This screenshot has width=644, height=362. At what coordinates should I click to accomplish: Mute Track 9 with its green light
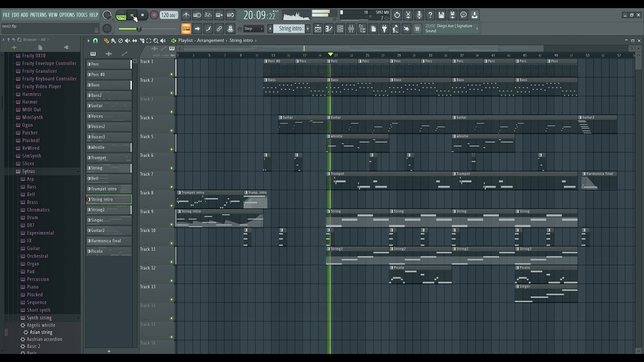pyautogui.click(x=172, y=224)
